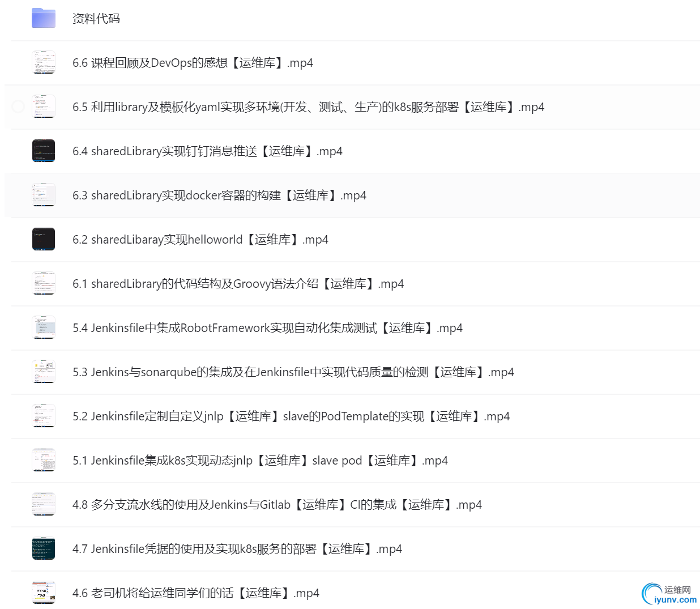Select file 6.5 利用library及模板化yaml实现多环境 k8s服务部署
This screenshot has width=700, height=609.
308,107
